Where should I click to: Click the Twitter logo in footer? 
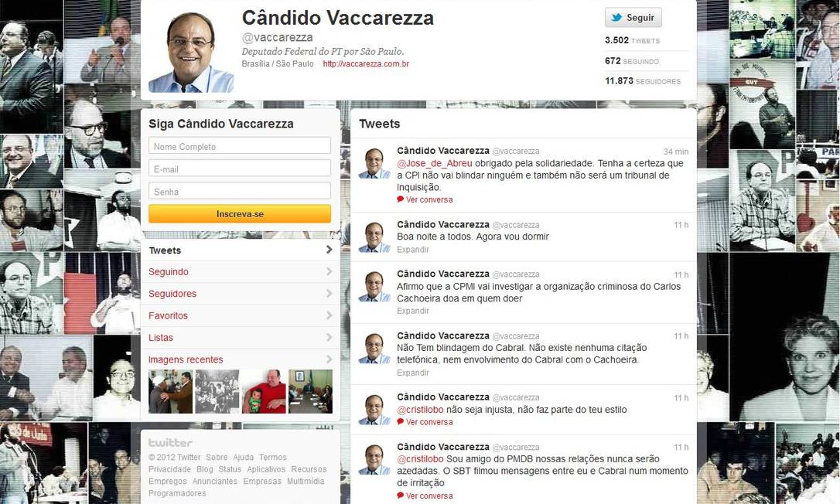(170, 442)
